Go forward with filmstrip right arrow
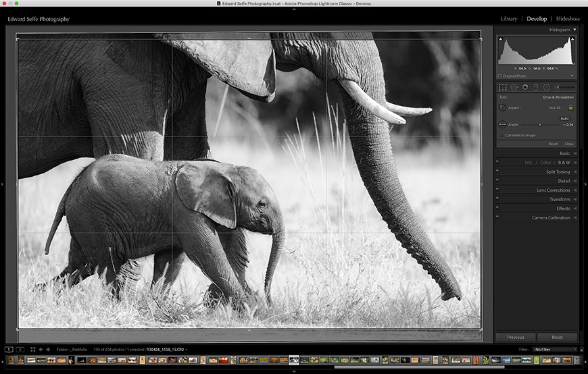 (48, 349)
